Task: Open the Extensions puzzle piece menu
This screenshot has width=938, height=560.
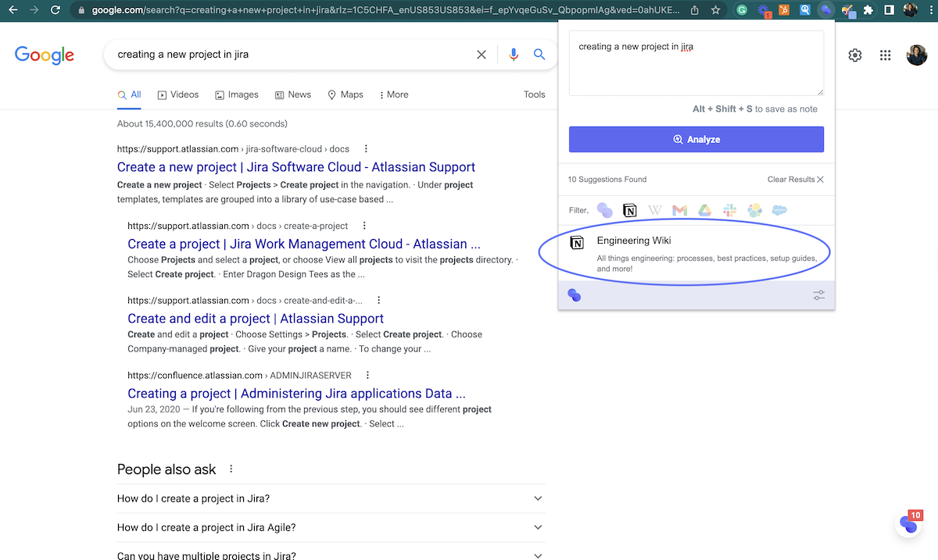Action: click(x=868, y=10)
